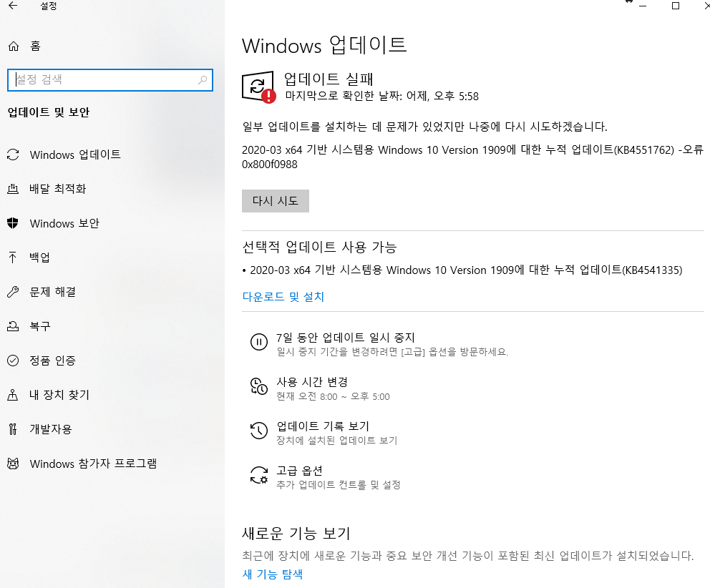Click the pause updates icon
Screen dimensions: 710x588
(x=259, y=342)
